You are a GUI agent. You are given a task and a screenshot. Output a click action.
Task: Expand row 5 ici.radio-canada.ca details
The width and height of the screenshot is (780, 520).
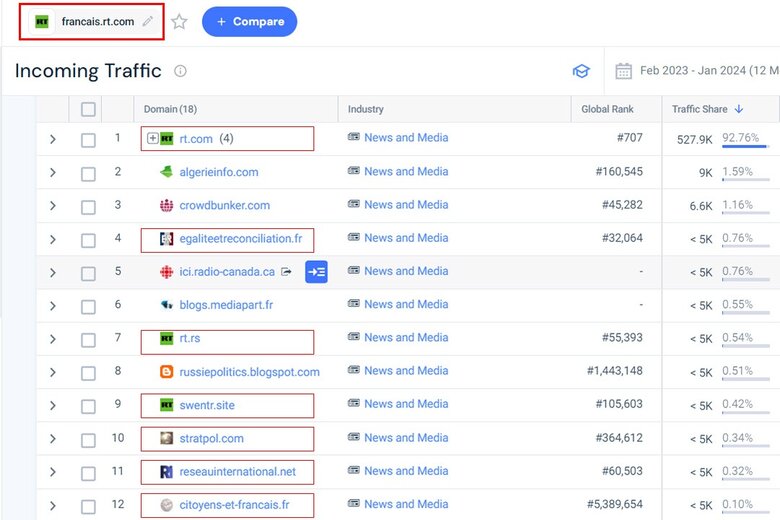pyautogui.click(x=53, y=273)
